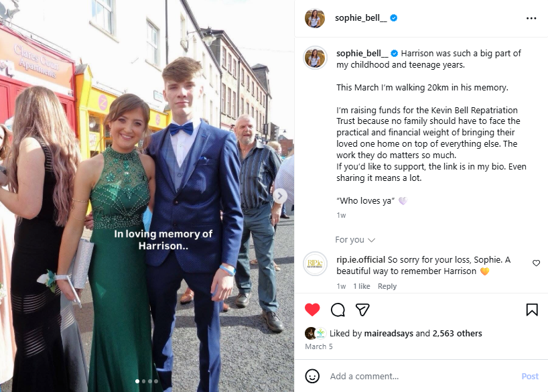
Task: Click sophie_bell__ profile picture in post header
Action: pyautogui.click(x=315, y=18)
